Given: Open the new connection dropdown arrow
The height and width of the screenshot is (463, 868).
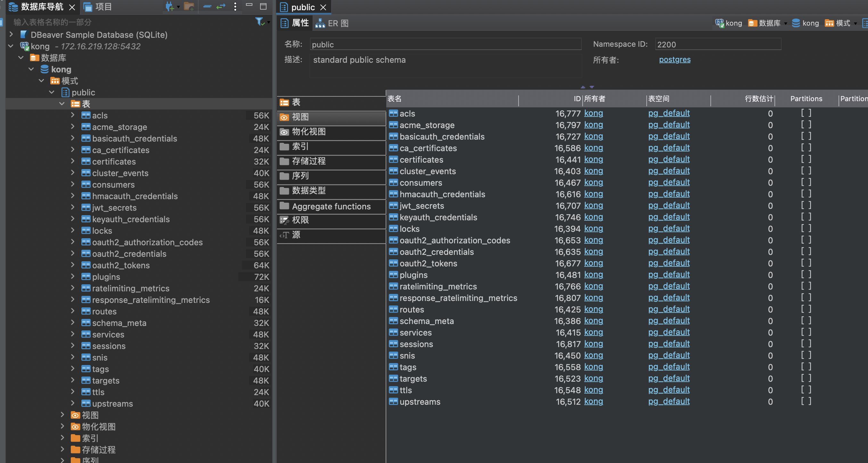Looking at the screenshot, I should click(178, 7).
